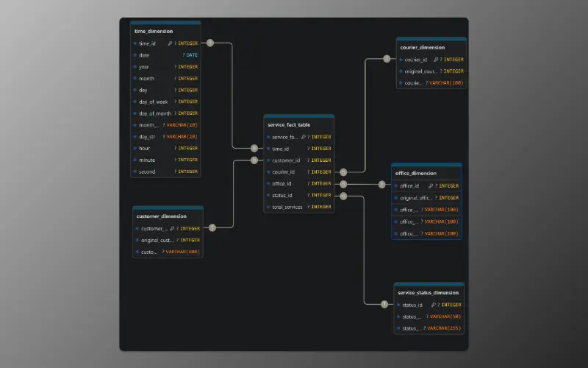
Task: Click the custo... VARCHAR(100) column
Action: point(168,252)
